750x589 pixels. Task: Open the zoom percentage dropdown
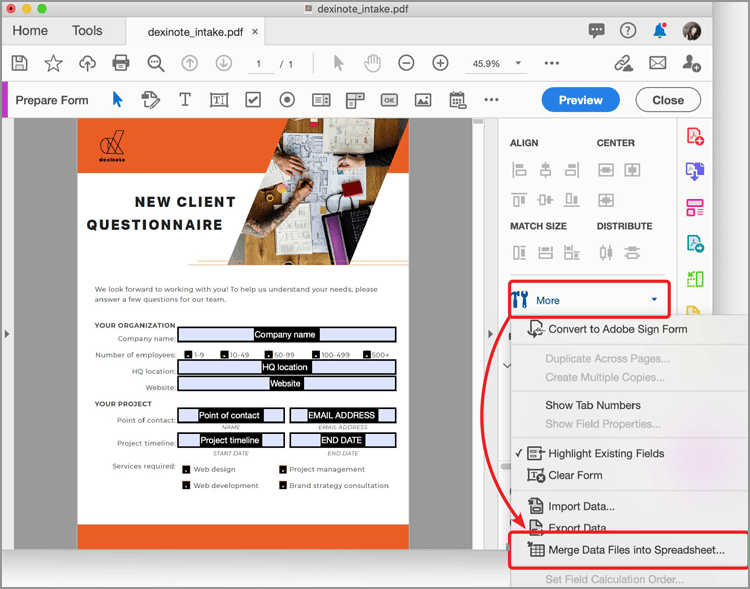click(518, 63)
